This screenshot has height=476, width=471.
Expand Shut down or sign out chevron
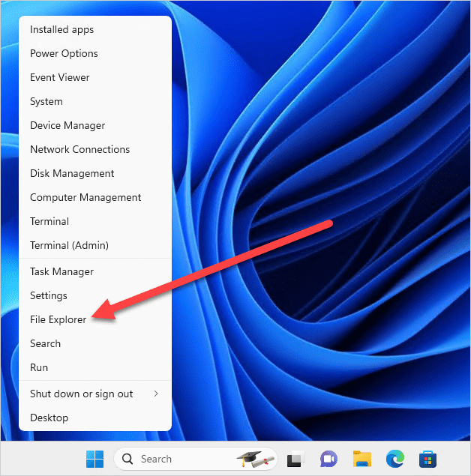156,394
